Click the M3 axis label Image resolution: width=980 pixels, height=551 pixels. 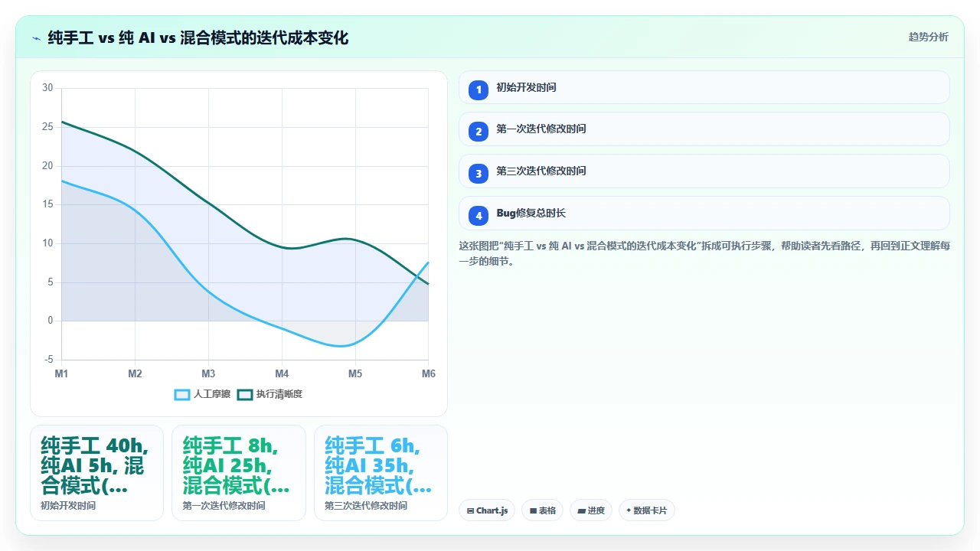208,374
